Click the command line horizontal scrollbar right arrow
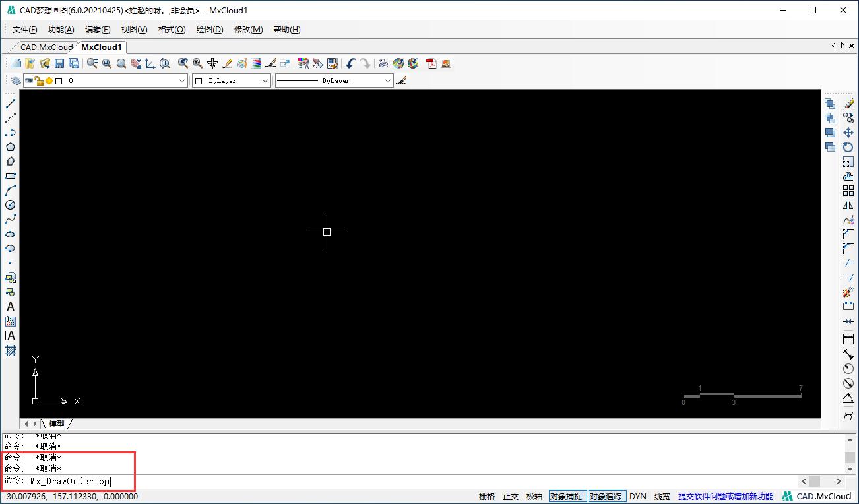This screenshot has height=504, width=859. click(839, 481)
